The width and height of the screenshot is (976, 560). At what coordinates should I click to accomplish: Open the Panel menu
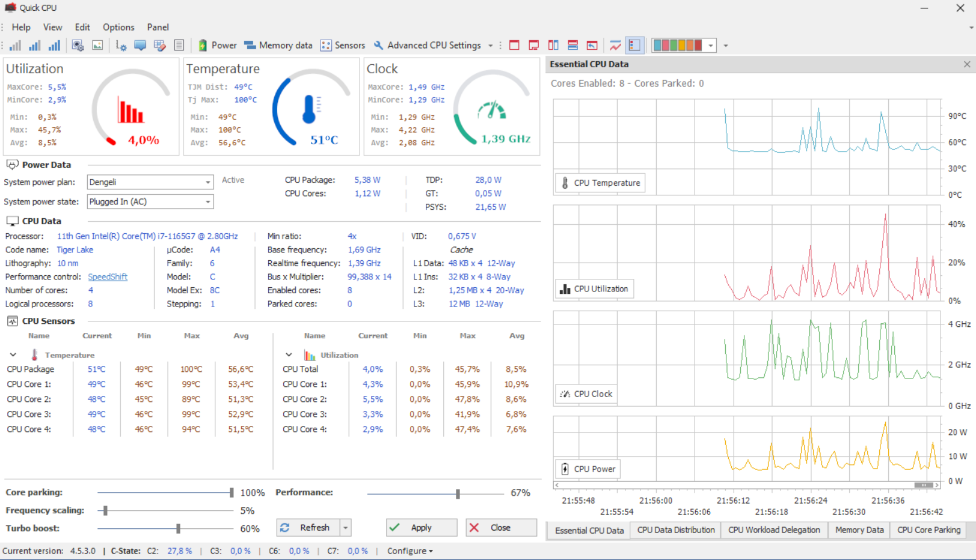coord(158,28)
